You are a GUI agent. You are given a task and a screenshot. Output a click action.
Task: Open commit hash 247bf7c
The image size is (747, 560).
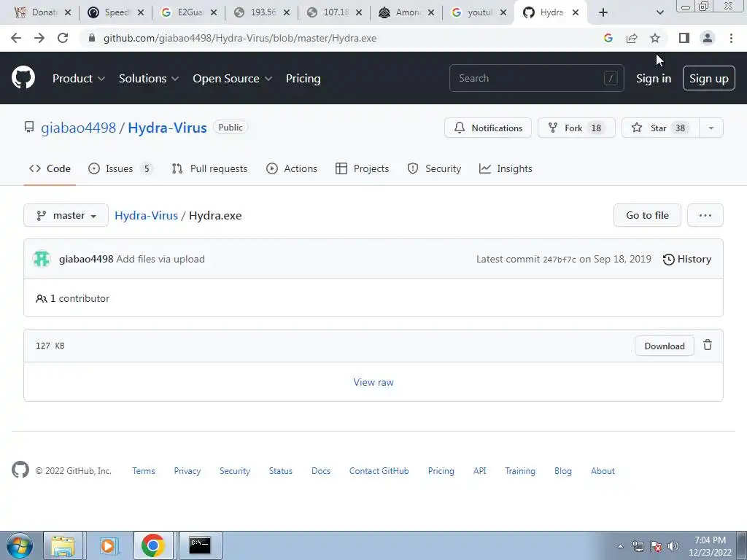pos(560,260)
